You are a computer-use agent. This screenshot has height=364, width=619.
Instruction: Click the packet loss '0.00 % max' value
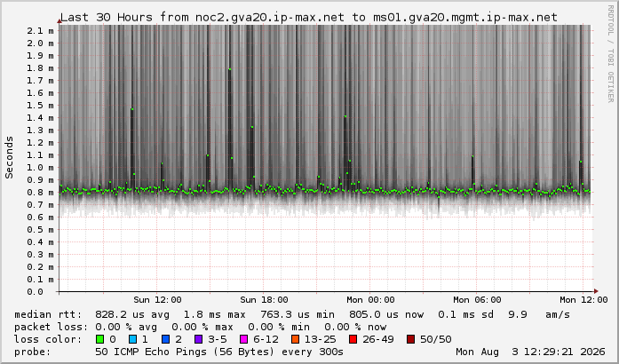[x=202, y=327]
